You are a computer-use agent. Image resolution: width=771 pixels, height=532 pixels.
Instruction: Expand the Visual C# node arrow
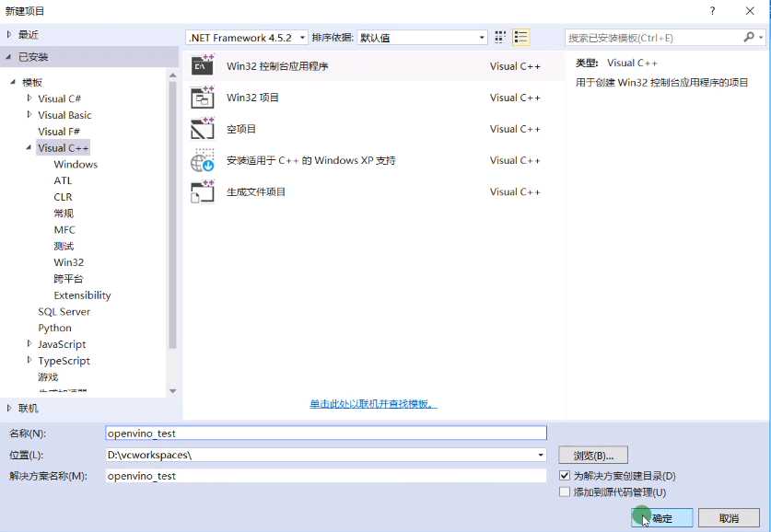tap(29, 98)
